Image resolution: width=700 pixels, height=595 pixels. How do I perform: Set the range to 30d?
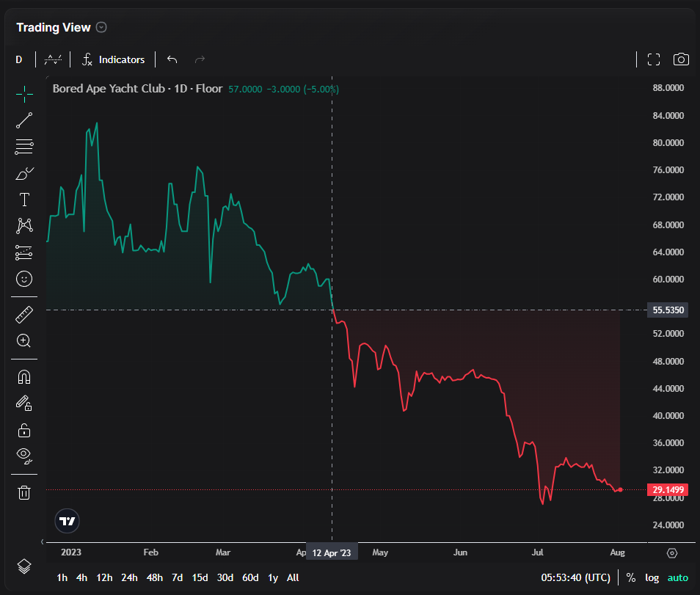[x=225, y=577]
